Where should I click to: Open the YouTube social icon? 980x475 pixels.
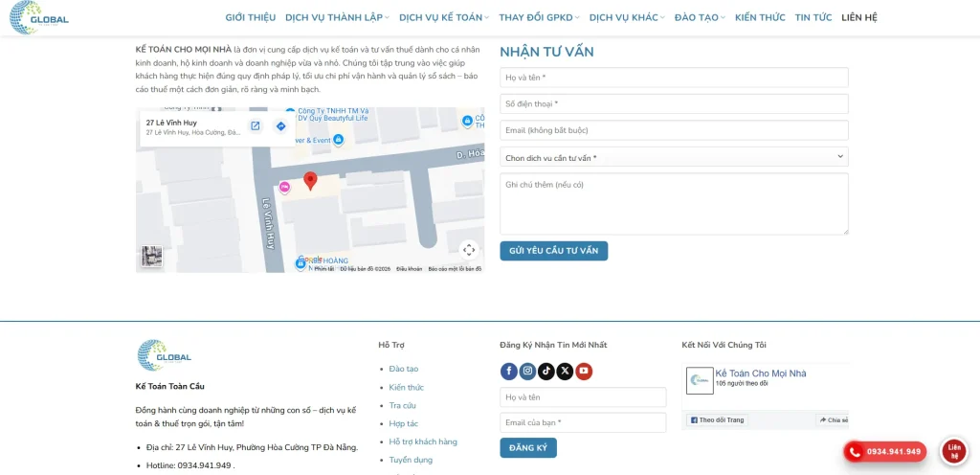pos(584,372)
